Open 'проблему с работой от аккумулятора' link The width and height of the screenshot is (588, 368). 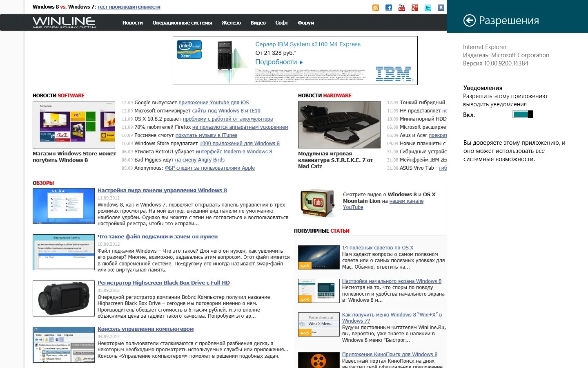[x=228, y=119]
